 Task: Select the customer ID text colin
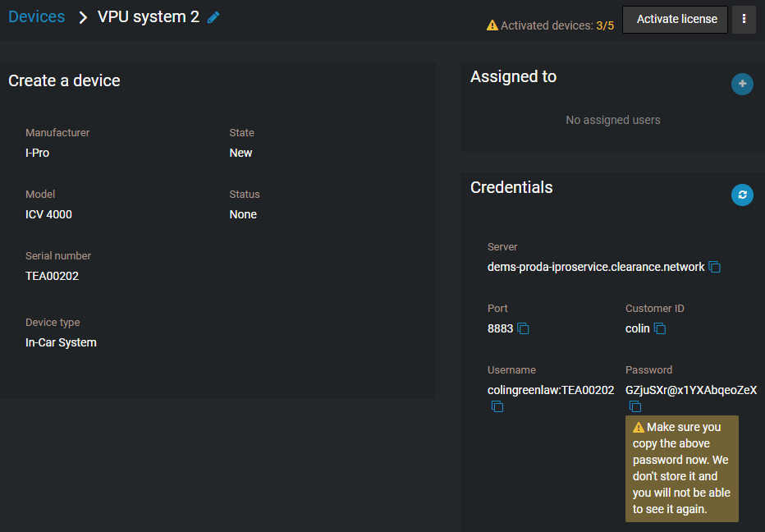click(x=638, y=328)
